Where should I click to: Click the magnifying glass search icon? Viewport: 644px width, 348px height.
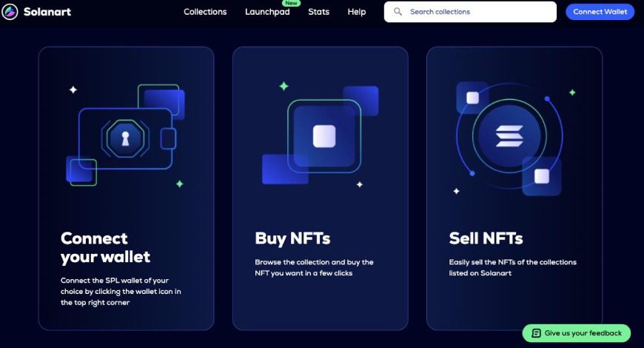pos(398,12)
